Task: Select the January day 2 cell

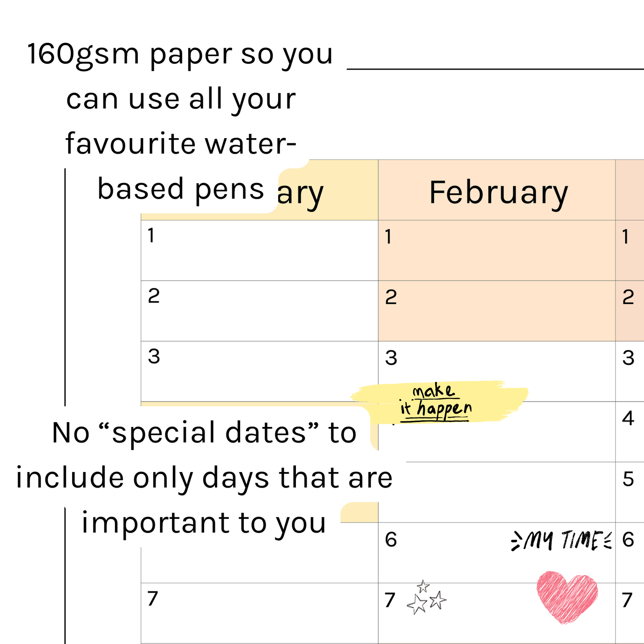Action: tap(259, 311)
